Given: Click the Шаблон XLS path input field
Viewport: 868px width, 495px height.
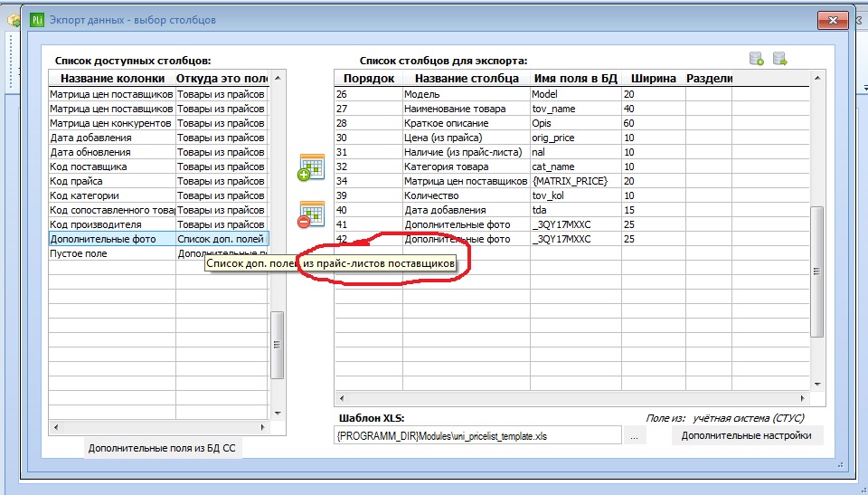Looking at the screenshot, I should (477, 436).
